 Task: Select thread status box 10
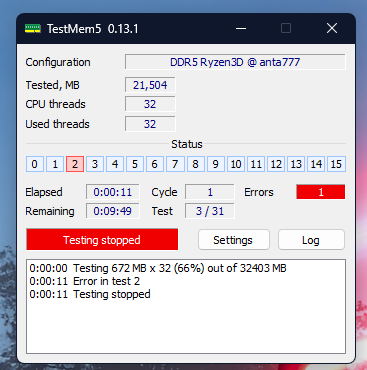(236, 164)
